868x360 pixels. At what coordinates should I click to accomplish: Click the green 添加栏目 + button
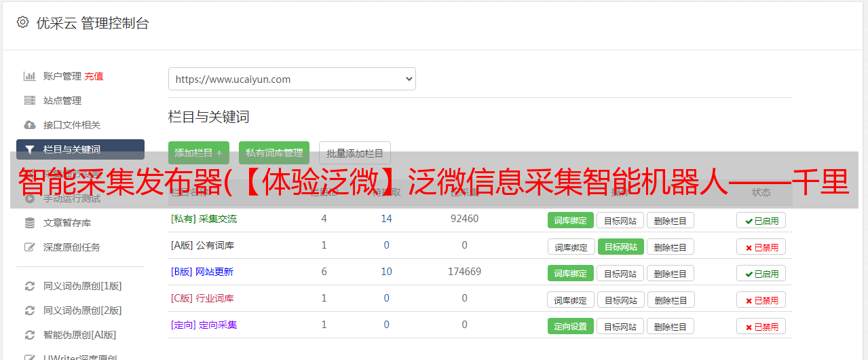pos(199,153)
